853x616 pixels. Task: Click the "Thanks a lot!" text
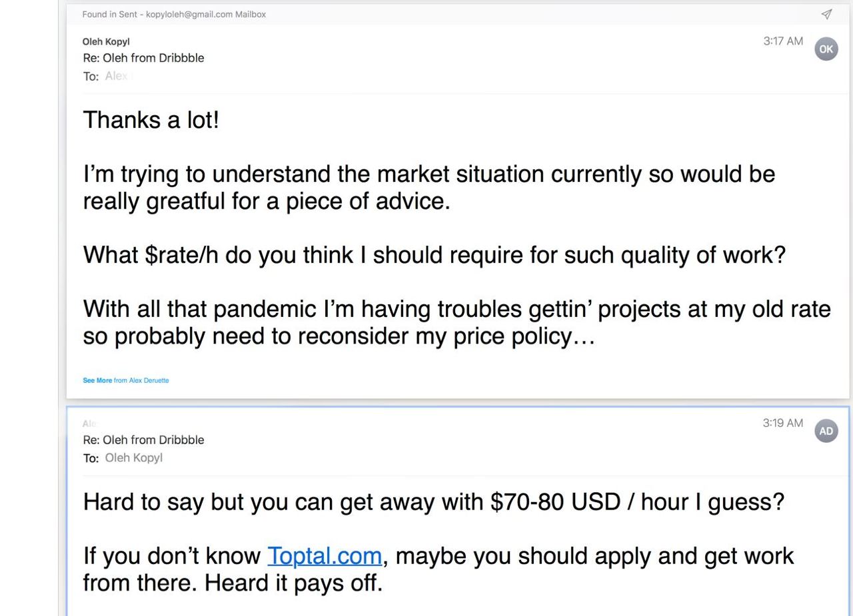(151, 121)
